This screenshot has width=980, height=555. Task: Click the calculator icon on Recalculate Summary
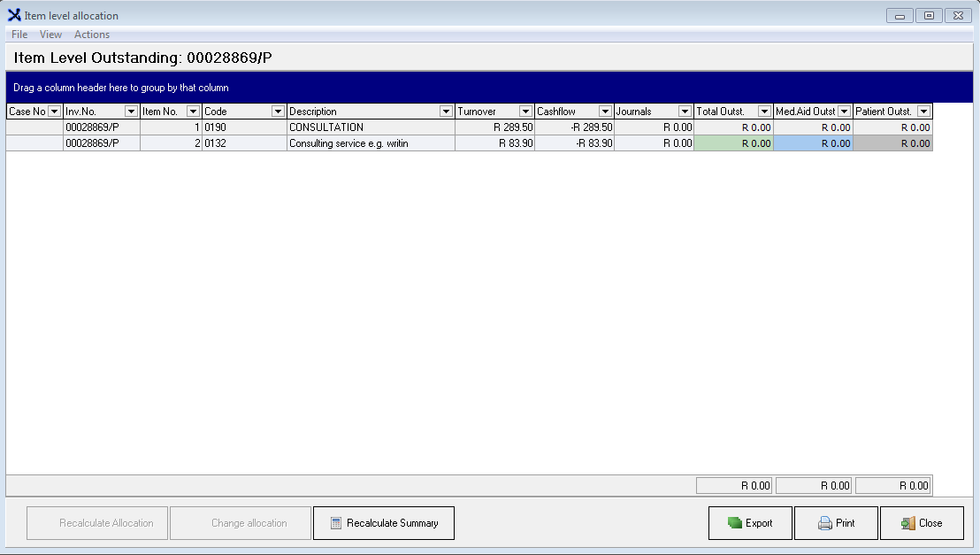[x=336, y=523]
